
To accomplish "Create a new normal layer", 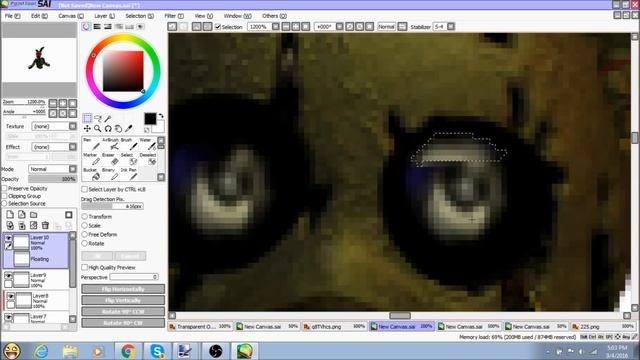I will pyautogui.click(x=10, y=215).
